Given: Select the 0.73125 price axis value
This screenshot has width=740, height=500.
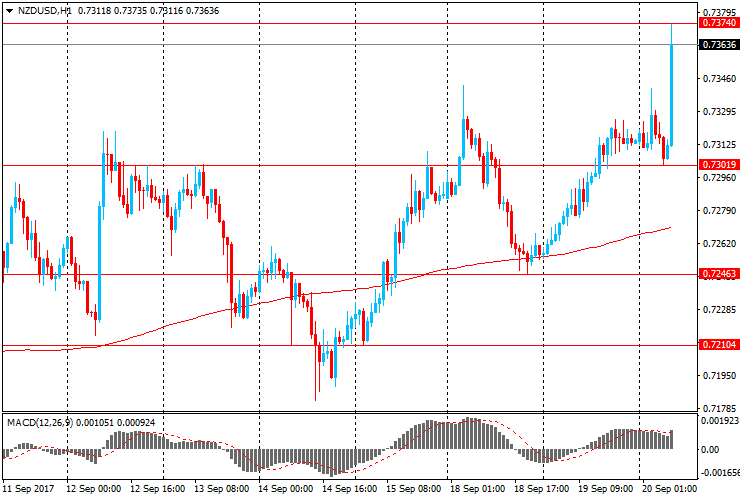Looking at the screenshot, I should (719, 144).
